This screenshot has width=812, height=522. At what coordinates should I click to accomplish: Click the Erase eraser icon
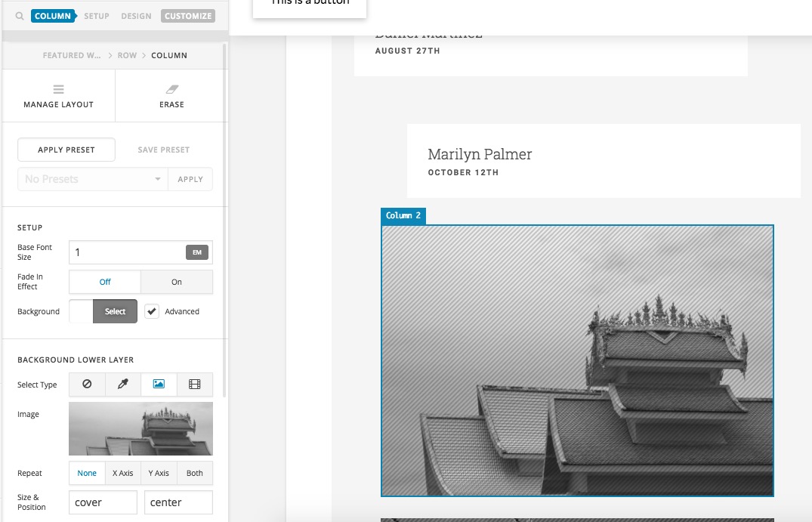(x=172, y=89)
